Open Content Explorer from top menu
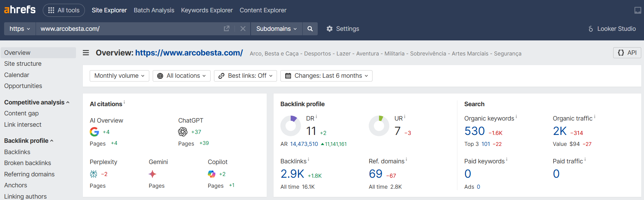Image resolution: width=644 pixels, height=200 pixels. pyautogui.click(x=263, y=10)
